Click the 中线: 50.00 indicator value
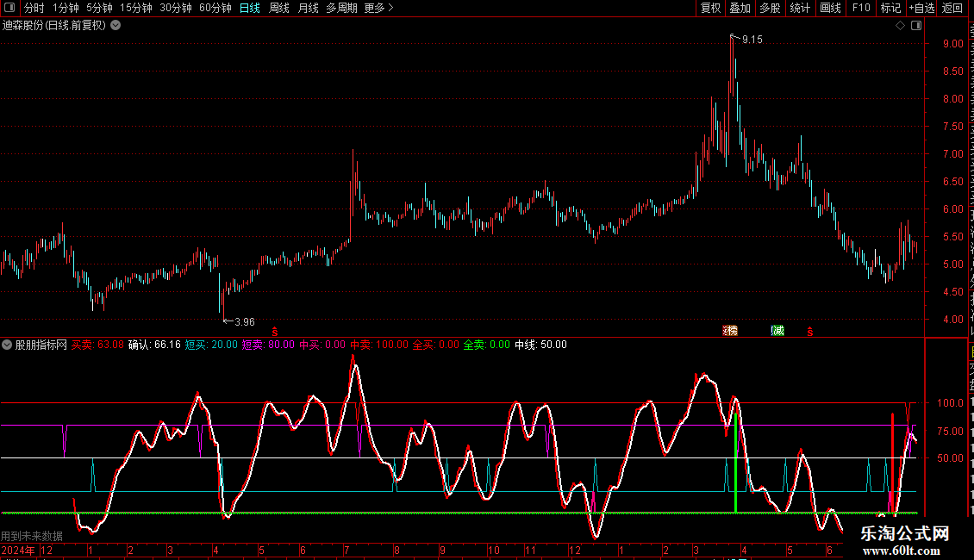 540,345
